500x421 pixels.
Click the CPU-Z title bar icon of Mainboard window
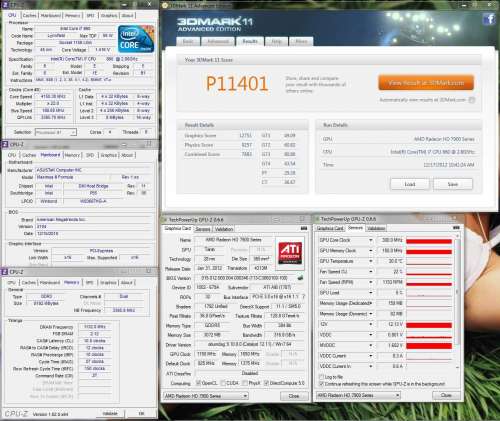point(5,144)
